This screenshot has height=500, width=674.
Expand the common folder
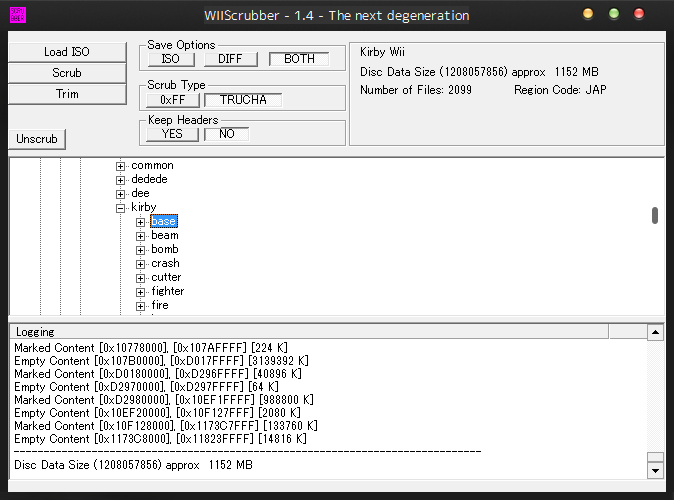(120, 166)
